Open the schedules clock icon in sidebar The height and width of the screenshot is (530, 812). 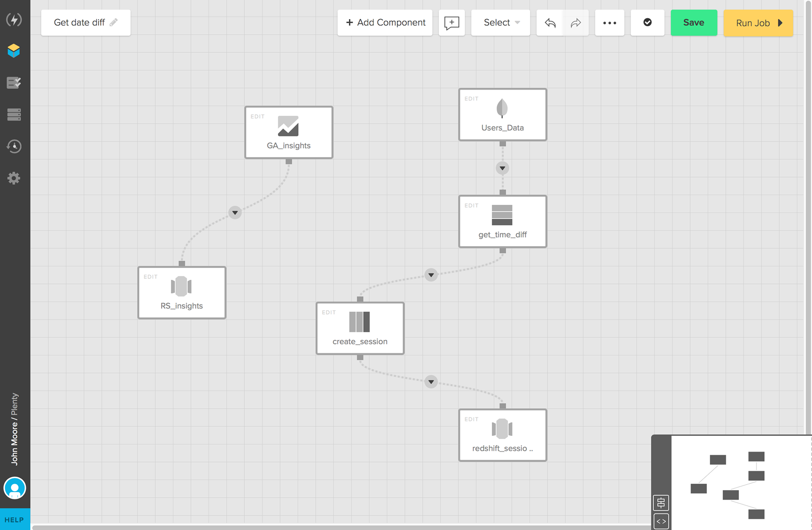(14, 146)
